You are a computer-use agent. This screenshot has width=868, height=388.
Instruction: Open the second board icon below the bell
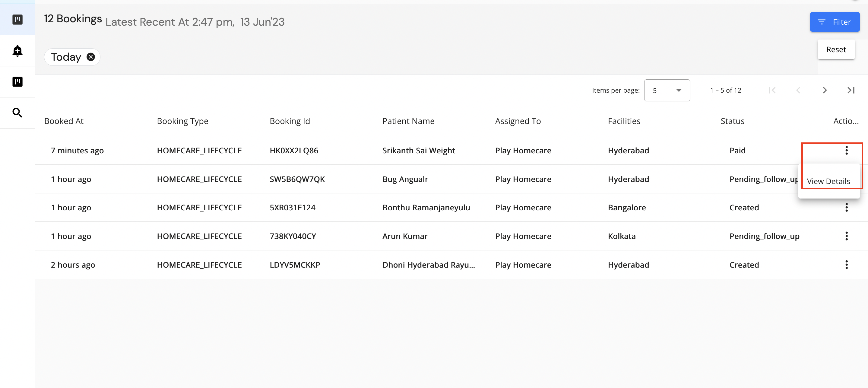tap(17, 82)
